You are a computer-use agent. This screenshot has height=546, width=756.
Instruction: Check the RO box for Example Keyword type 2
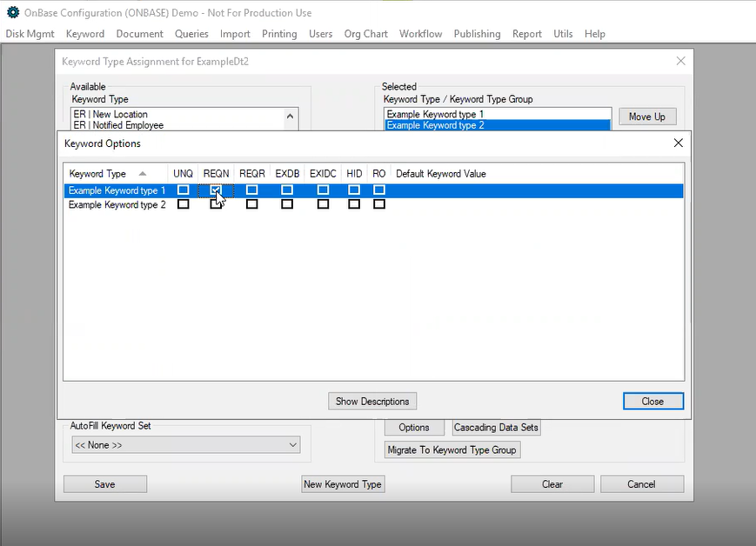point(378,203)
